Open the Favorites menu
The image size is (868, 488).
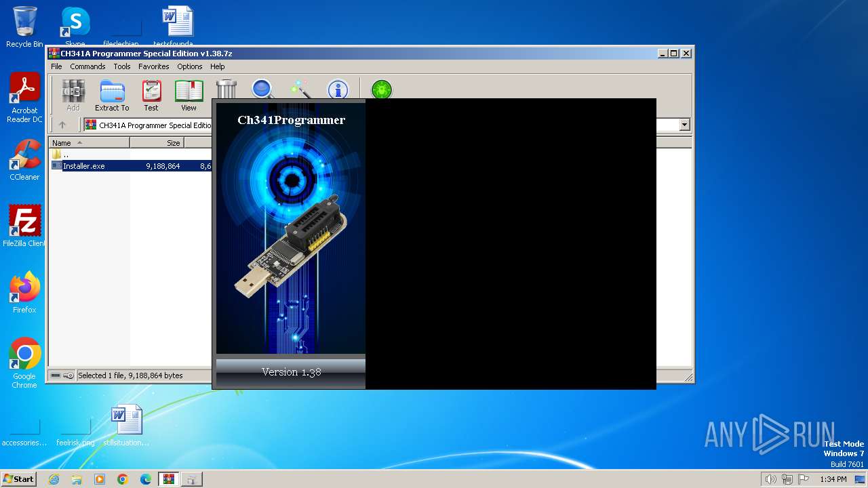154,66
